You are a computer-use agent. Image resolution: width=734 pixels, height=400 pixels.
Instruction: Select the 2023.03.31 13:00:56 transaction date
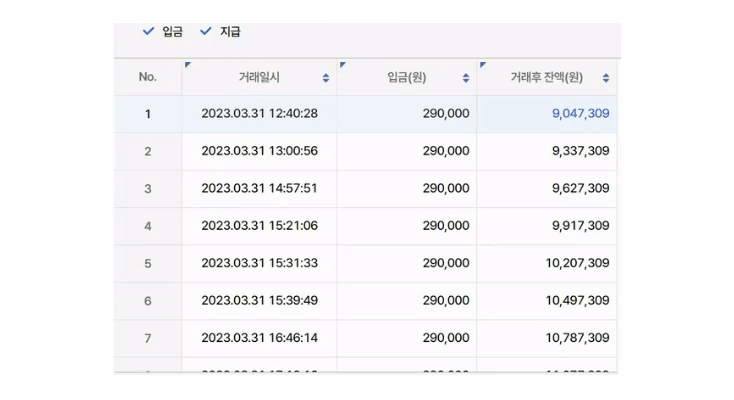tap(259, 151)
